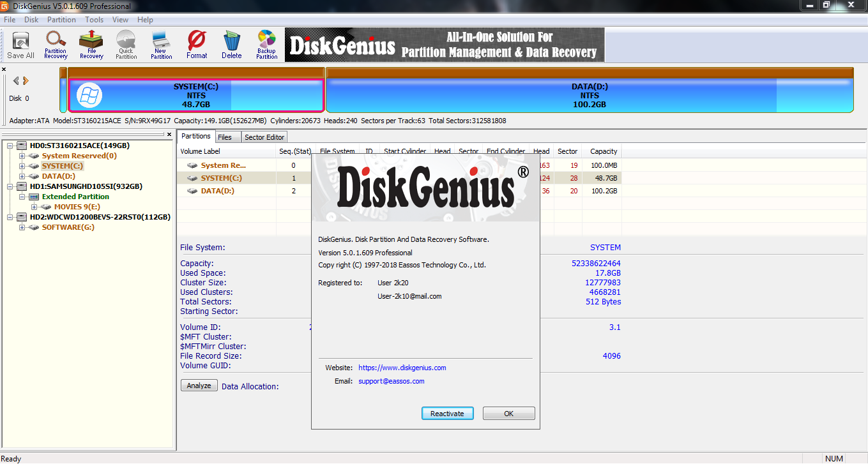Click the Analyze button

tap(199, 385)
